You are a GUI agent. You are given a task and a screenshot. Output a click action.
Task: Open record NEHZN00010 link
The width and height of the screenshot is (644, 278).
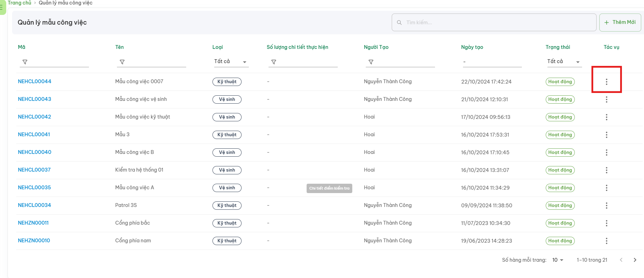34,241
